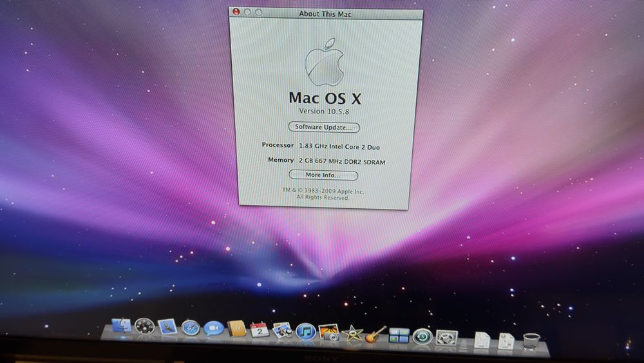The height and width of the screenshot is (363, 644).
Task: Launch Dashboard from the Dock
Action: (x=144, y=326)
